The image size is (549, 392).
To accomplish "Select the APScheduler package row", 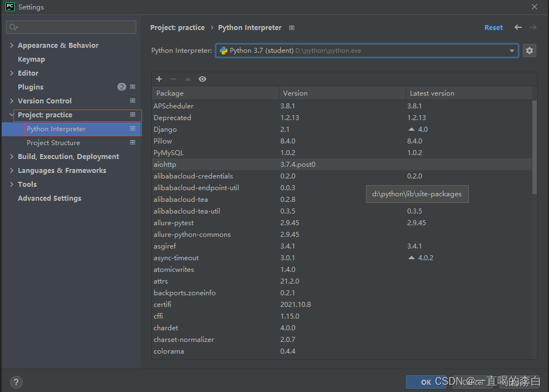I will click(342, 106).
